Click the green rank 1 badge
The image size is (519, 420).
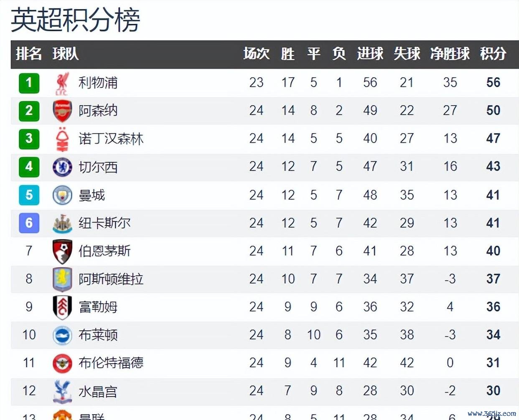[29, 83]
